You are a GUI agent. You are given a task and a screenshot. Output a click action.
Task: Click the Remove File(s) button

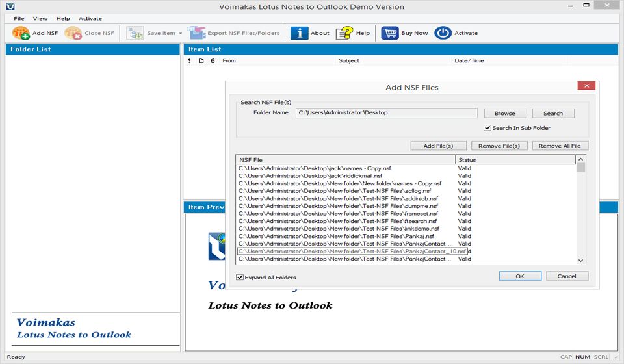pos(499,146)
